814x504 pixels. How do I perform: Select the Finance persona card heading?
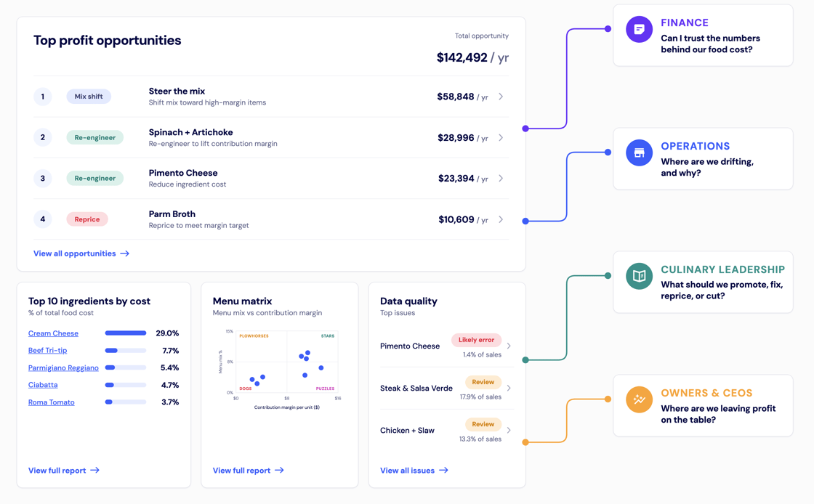coord(685,23)
